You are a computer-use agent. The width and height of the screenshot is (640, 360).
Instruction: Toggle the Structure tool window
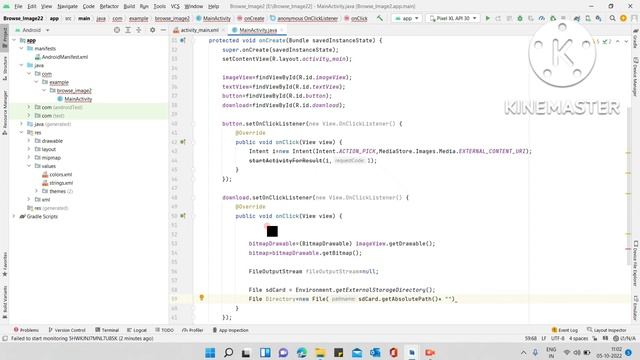4,68
